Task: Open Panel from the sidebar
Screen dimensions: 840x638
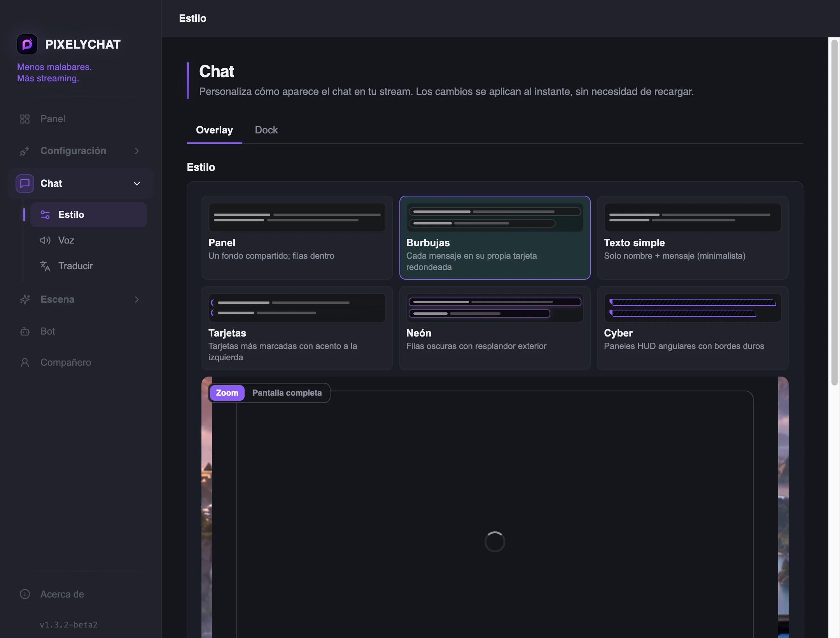Action: pos(81,119)
